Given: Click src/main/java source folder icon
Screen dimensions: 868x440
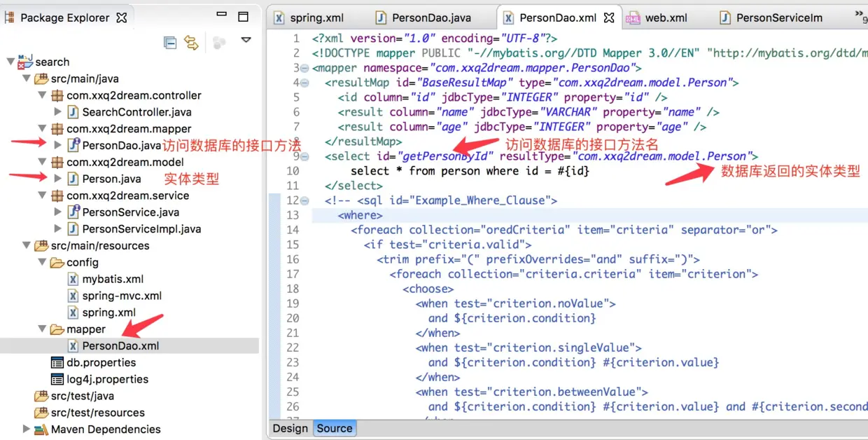Looking at the screenshot, I should pos(41,78).
